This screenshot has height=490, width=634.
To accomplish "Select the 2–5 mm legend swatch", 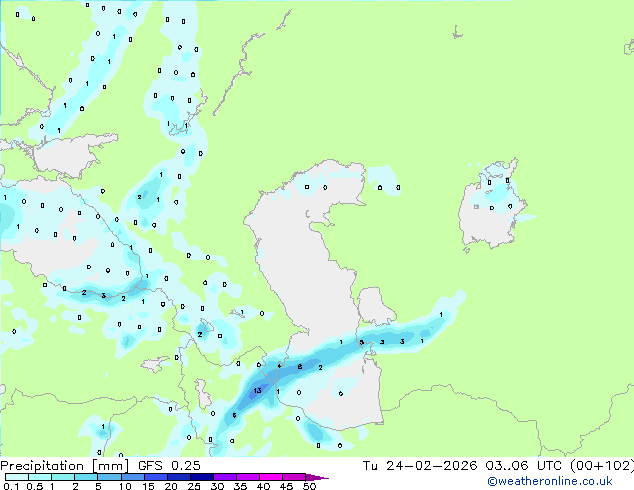I will tap(86, 477).
